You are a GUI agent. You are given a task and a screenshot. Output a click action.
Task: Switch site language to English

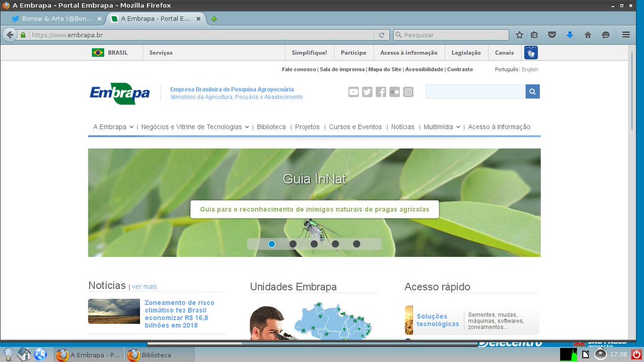pos(530,69)
